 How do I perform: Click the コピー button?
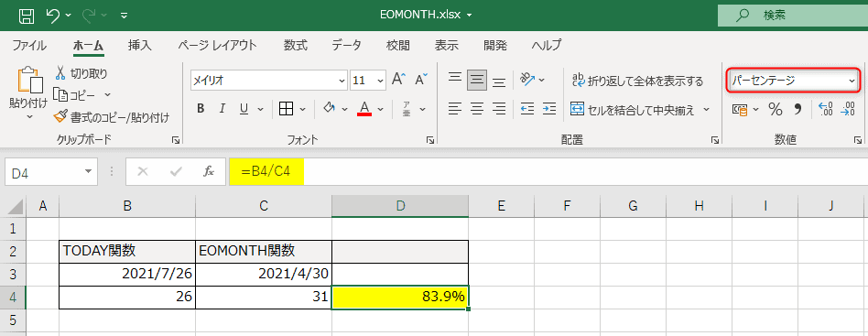pyautogui.click(x=74, y=95)
